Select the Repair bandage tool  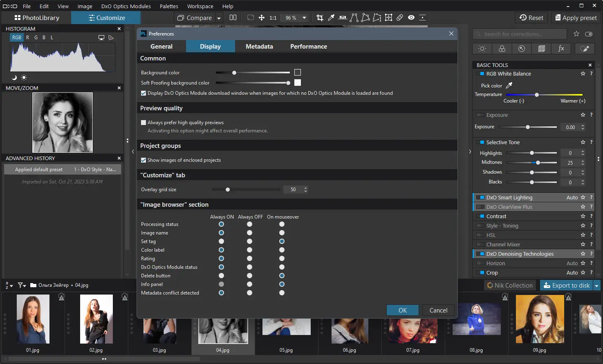[400, 18]
